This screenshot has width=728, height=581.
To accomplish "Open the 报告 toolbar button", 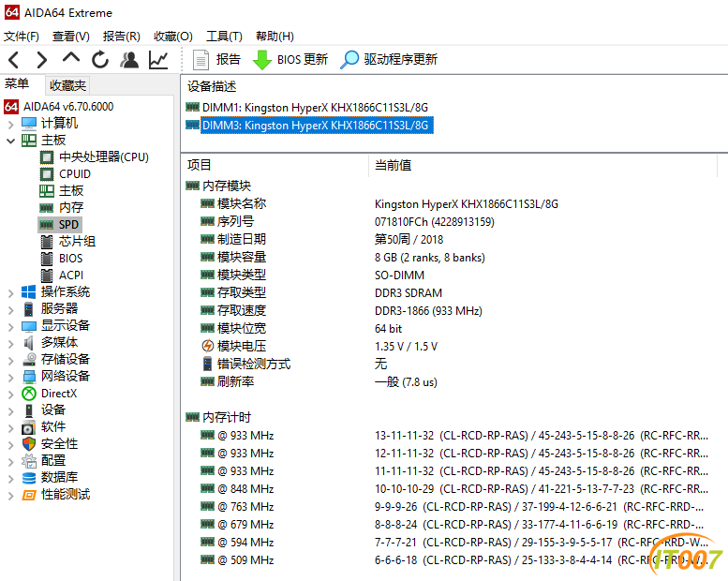I will click(217, 60).
